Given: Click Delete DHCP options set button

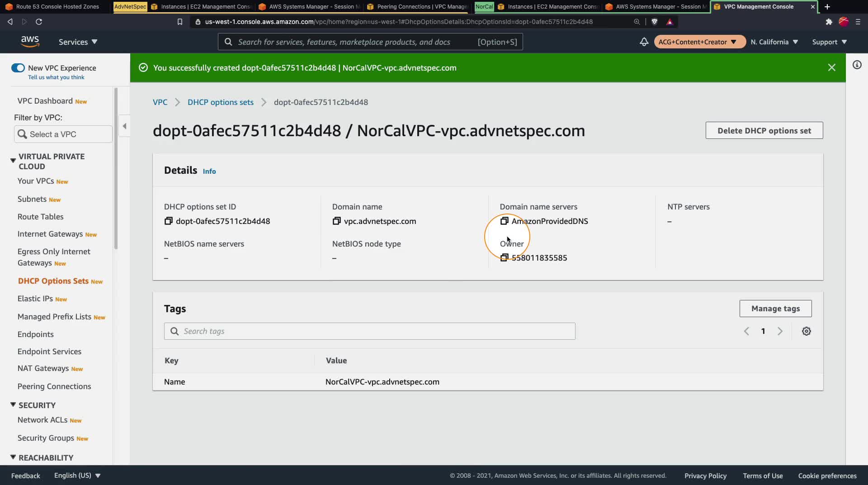Looking at the screenshot, I should (x=764, y=130).
